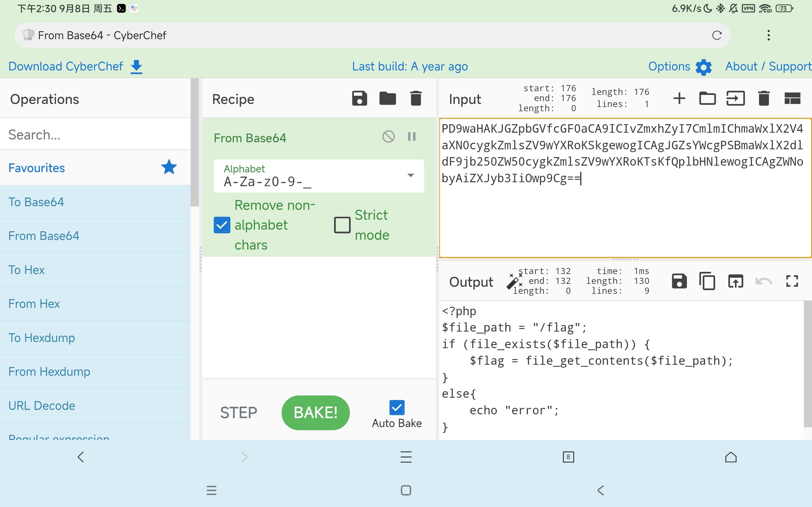Click the upload output icon

[735, 281]
